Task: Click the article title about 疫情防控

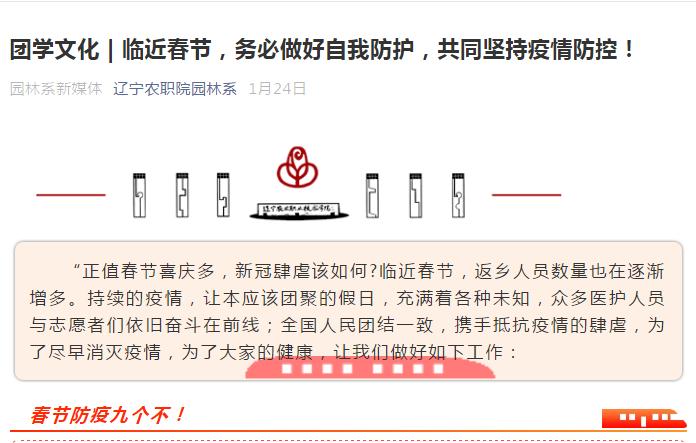Action: pyautogui.click(x=323, y=49)
